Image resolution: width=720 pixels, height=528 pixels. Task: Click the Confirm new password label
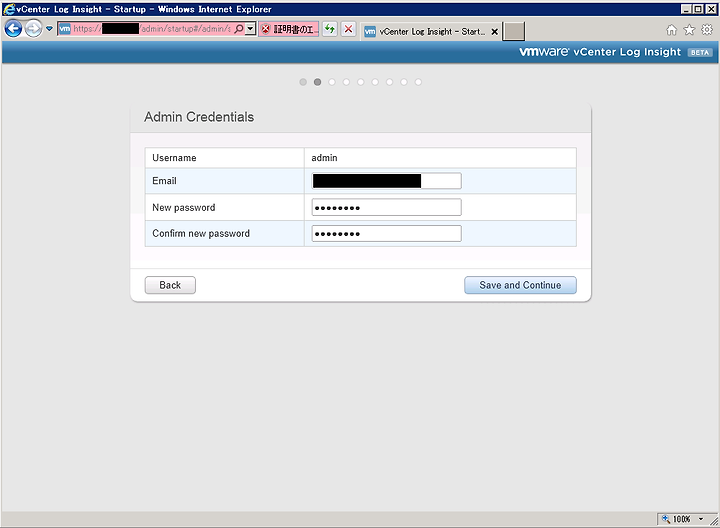[201, 234]
